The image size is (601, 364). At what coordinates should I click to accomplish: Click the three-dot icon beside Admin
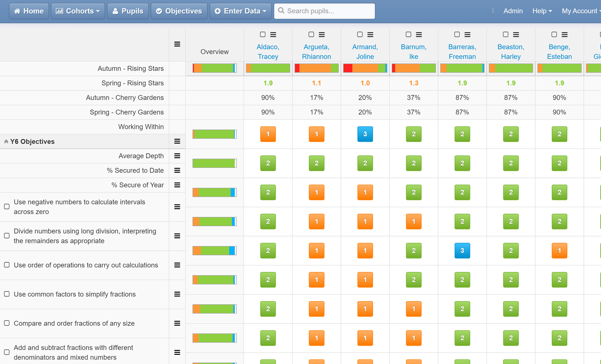coord(493,11)
